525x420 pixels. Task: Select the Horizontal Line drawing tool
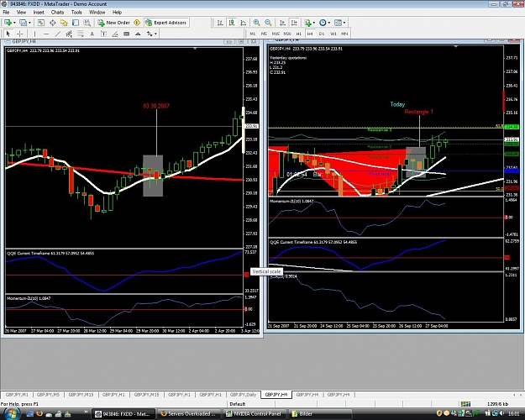coord(46,34)
